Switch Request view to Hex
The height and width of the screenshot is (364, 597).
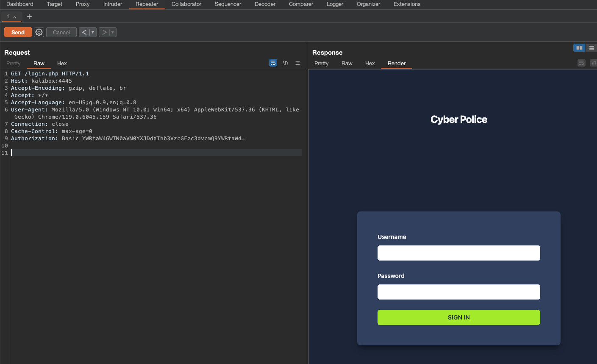tap(62, 63)
